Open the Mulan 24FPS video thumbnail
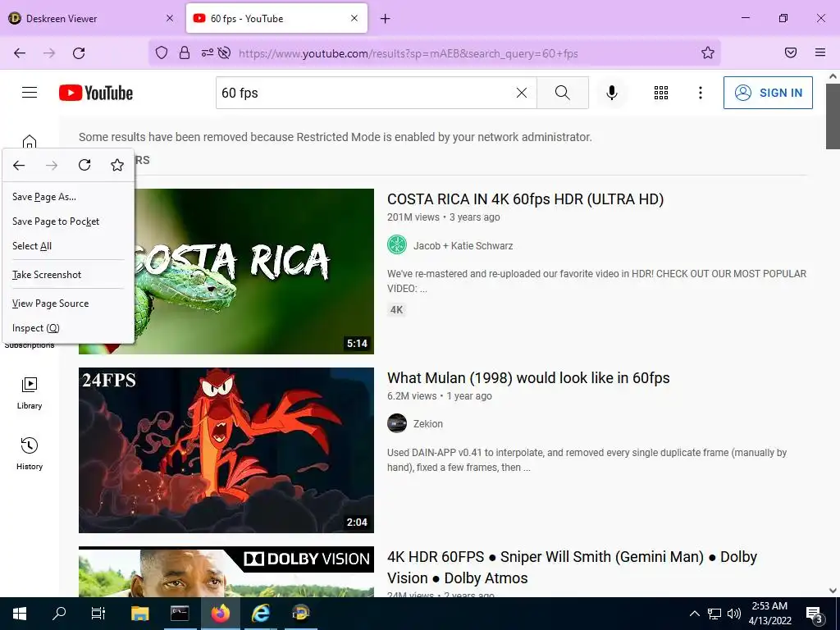840x630 pixels. [x=226, y=450]
